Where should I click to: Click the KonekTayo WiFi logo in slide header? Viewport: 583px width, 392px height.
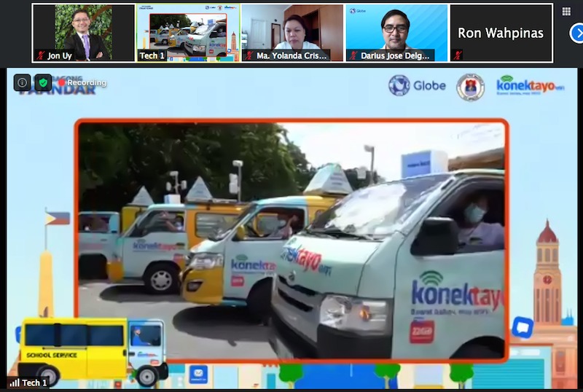530,85
